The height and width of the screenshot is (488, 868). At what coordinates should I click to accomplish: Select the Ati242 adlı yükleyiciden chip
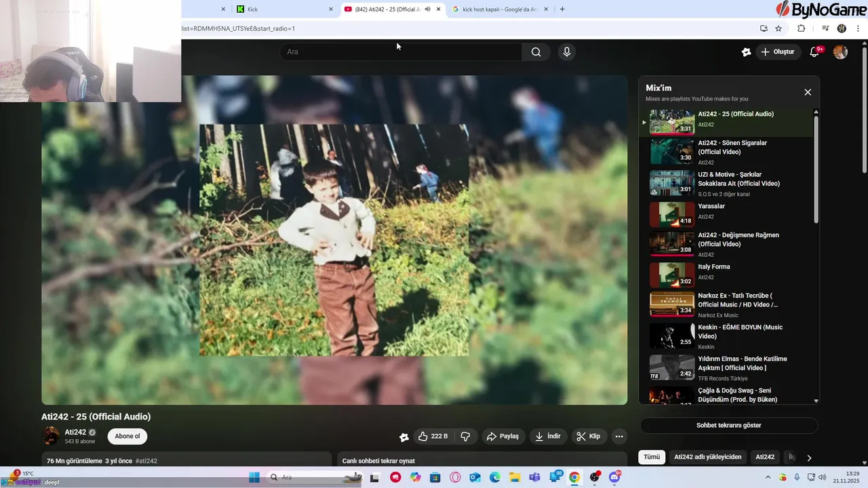(x=708, y=457)
